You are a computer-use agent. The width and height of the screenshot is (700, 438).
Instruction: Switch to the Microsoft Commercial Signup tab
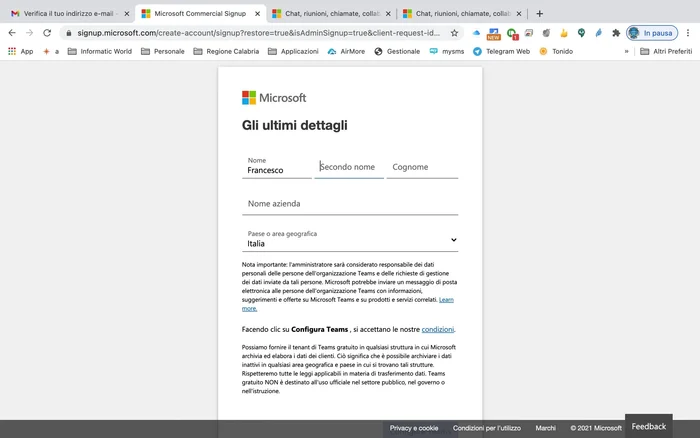click(x=200, y=13)
